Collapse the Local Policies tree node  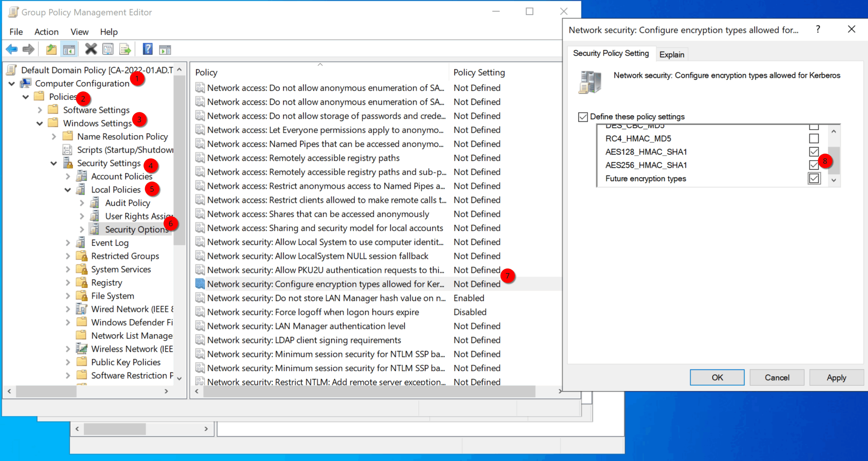[68, 190]
